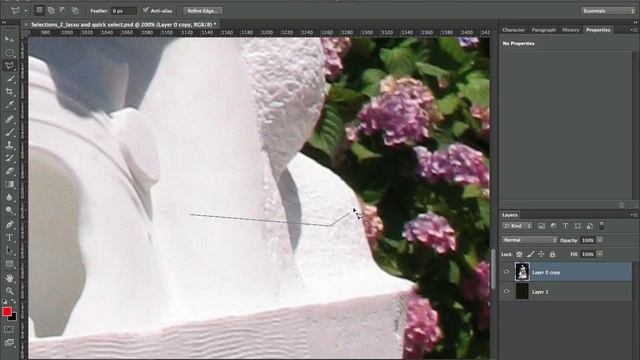Click the red foreground color swatch
This screenshot has height=360, width=640.
(6, 312)
